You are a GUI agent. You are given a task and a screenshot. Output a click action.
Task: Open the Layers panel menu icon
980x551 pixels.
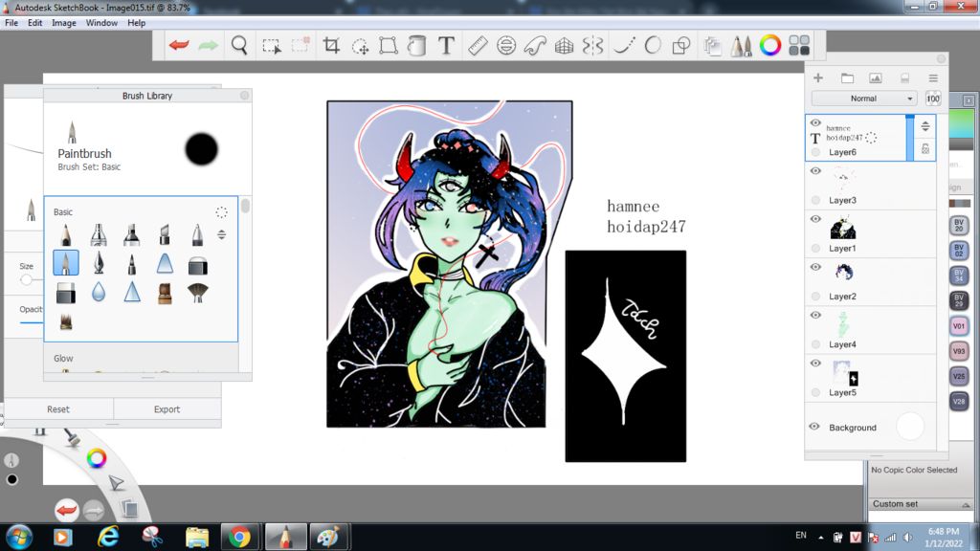tap(933, 77)
